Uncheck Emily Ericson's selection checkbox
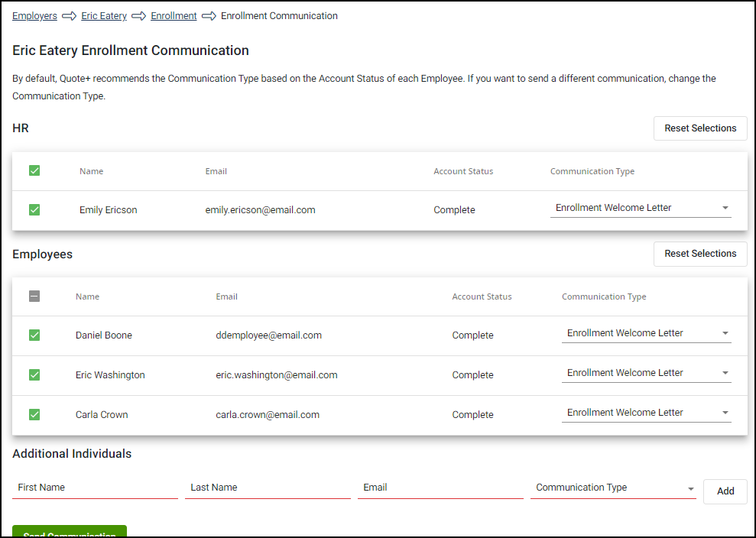This screenshot has height=538, width=756. tap(34, 209)
